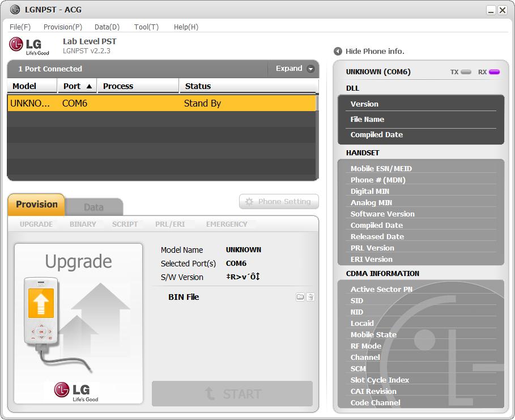
Task: Click the RX indicator light
Action: tap(494, 72)
